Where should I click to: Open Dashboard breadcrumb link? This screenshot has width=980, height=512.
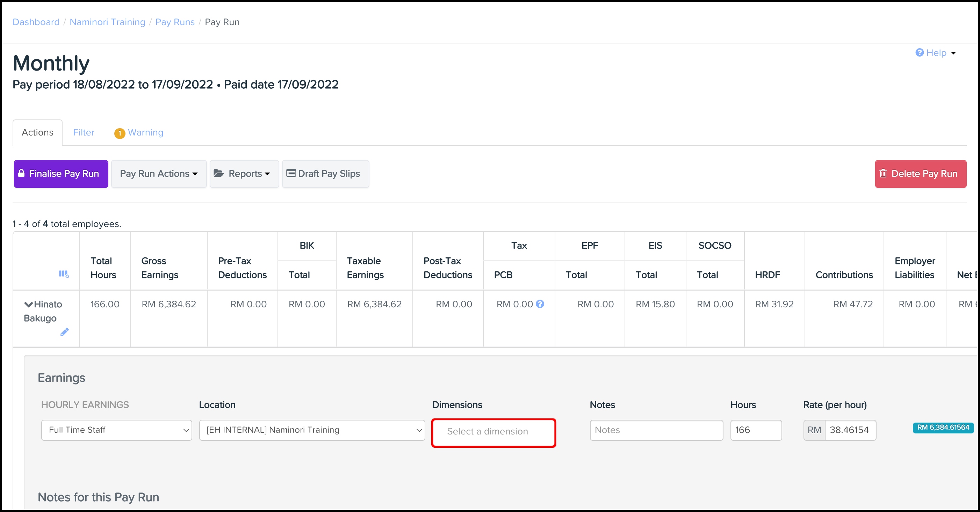(x=36, y=22)
